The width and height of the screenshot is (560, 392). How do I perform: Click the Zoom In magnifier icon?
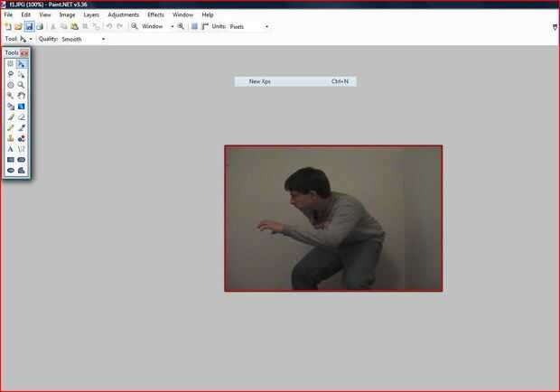click(x=181, y=26)
